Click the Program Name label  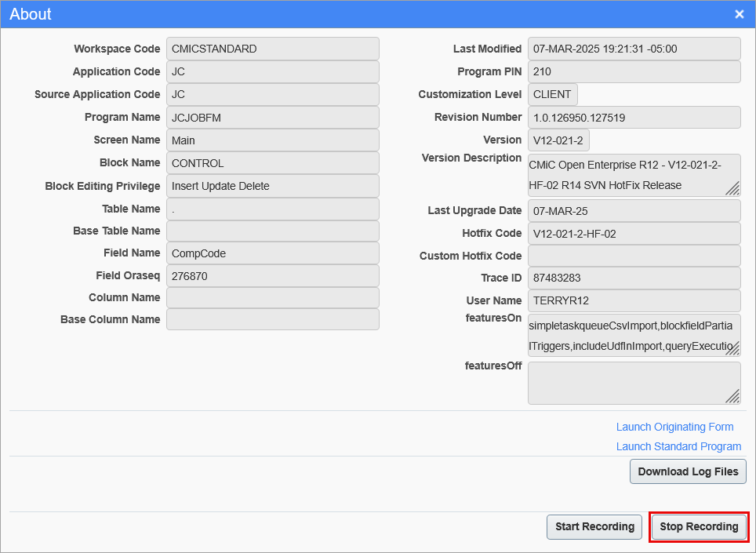[x=122, y=117]
